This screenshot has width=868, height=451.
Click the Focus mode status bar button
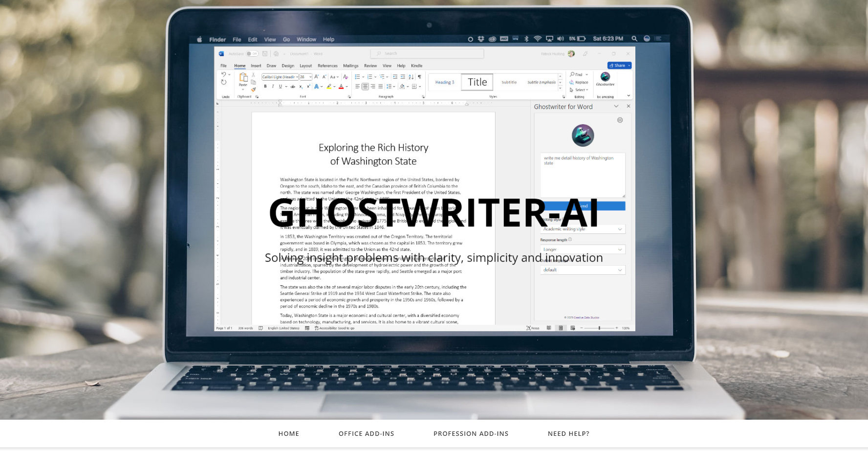[x=533, y=328]
